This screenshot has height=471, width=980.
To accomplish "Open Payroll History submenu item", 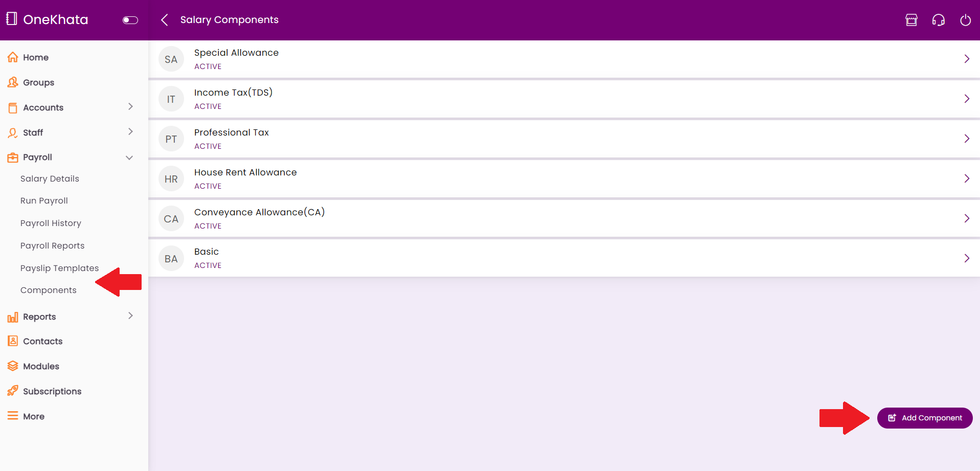I will pos(51,223).
